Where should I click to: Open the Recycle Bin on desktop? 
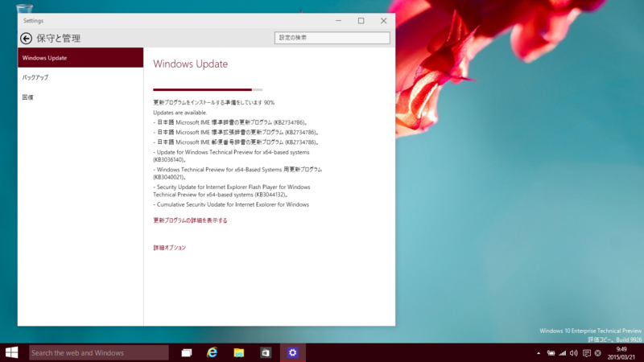pyautogui.click(x=24, y=7)
